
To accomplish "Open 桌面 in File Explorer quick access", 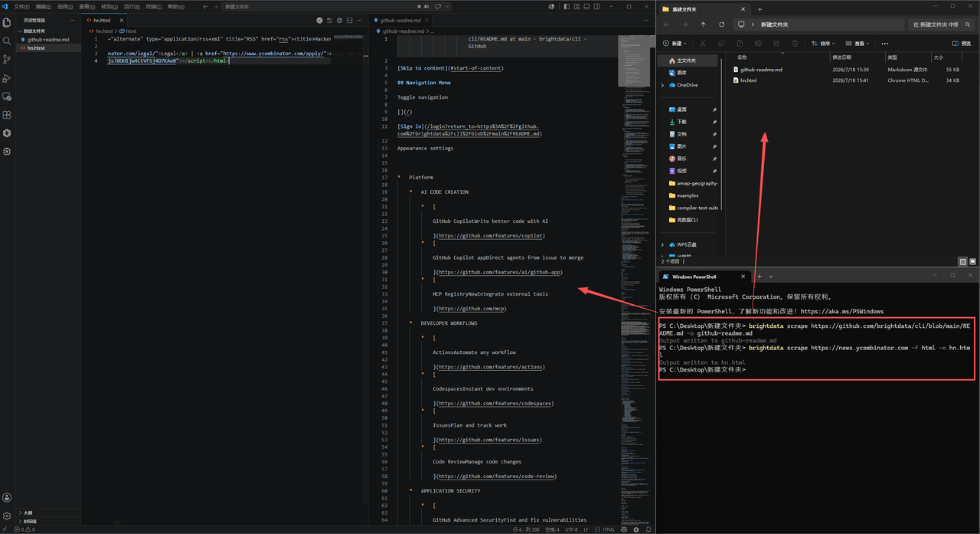I will (x=681, y=110).
